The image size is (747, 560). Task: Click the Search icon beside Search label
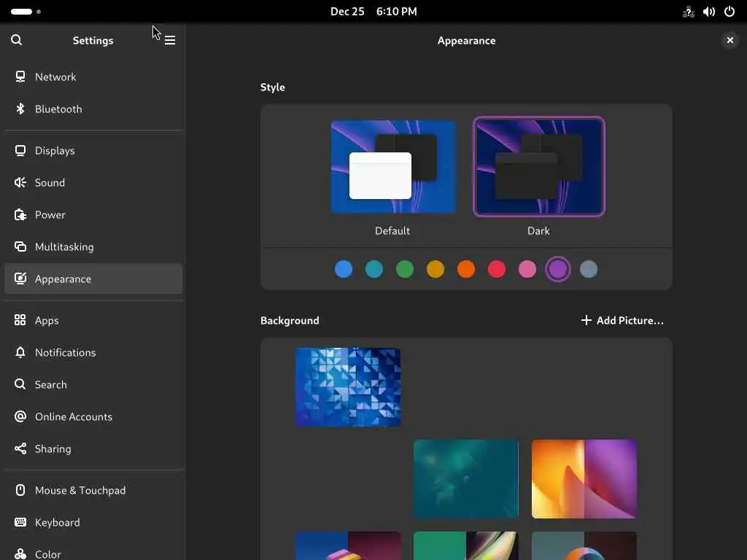[20, 384]
